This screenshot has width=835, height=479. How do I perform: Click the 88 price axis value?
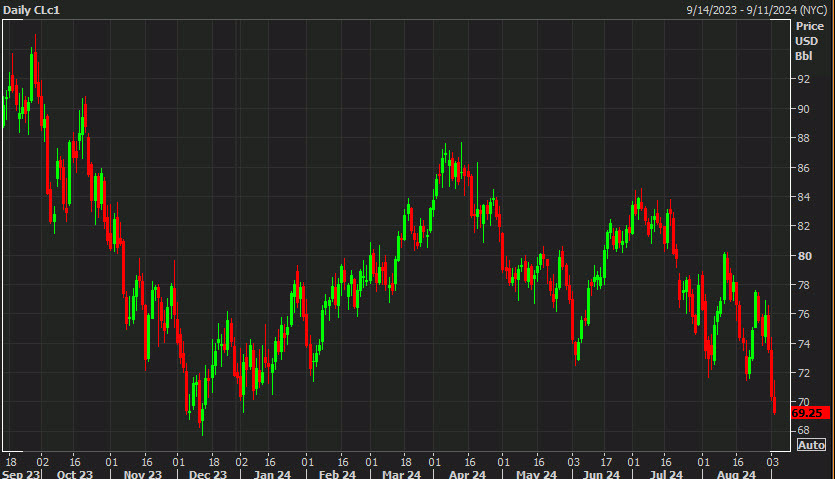[804, 139]
